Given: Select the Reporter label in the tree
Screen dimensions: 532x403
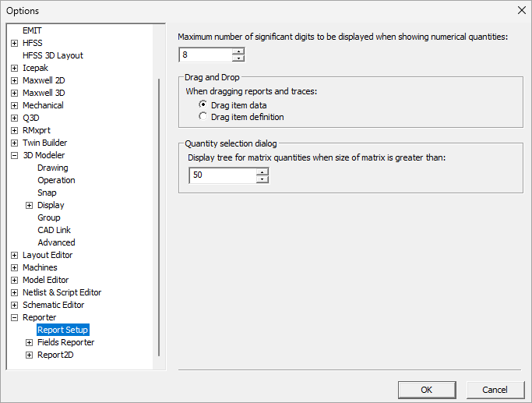Looking at the screenshot, I should point(40,317).
